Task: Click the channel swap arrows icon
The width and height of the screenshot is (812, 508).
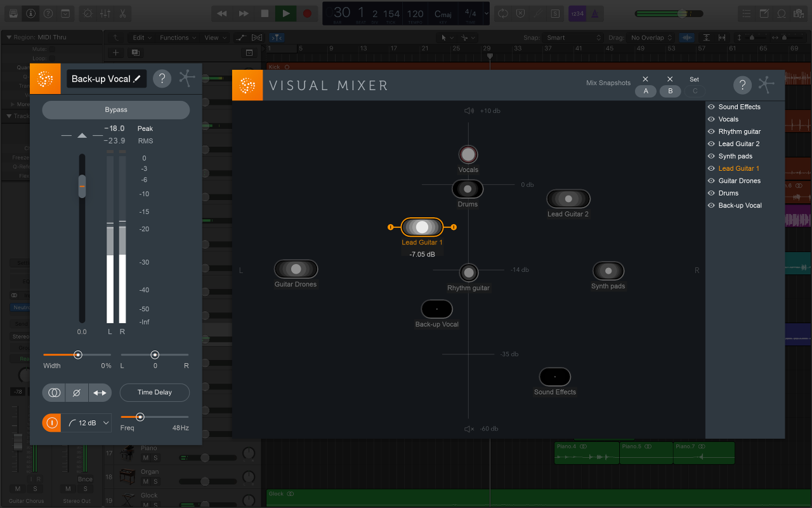Action: point(100,392)
